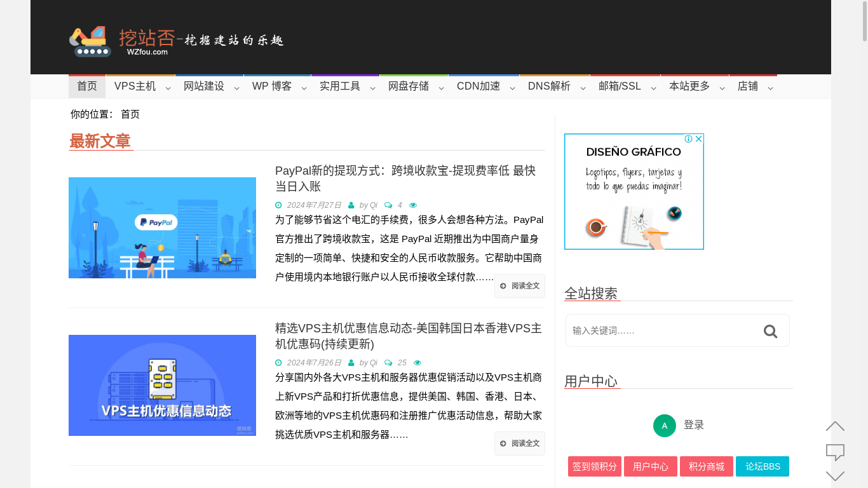Screen dimensions: 868x488
Task: Open the 本站更多 menu item
Action: click(x=689, y=86)
